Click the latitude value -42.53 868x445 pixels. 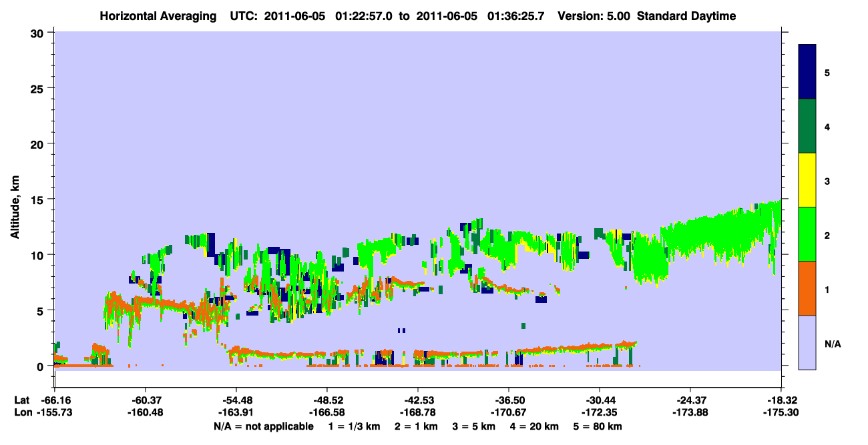pos(418,400)
